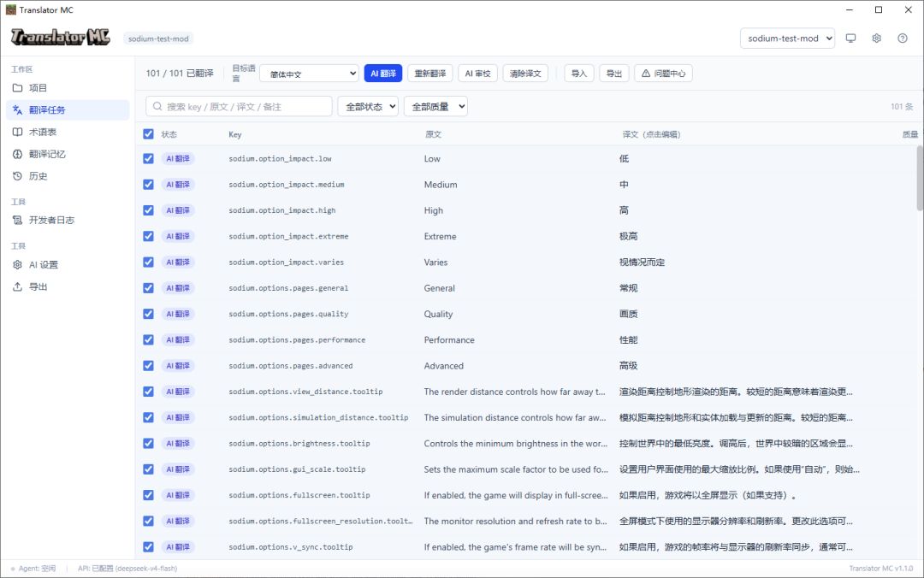The height and width of the screenshot is (578, 924).
Task: Edit the translation 极高 for Extreme
Action: tap(628, 236)
